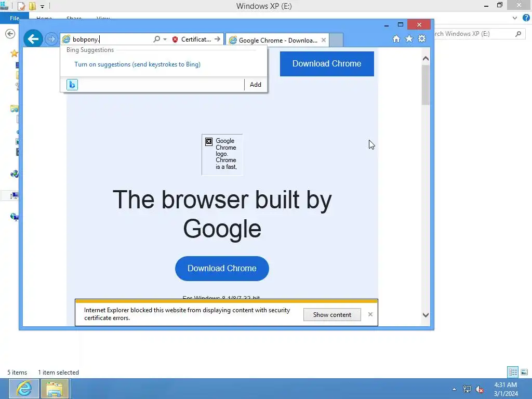Switch Explorer to Large icons view
Screen dimensions: 532x399
[524, 372]
